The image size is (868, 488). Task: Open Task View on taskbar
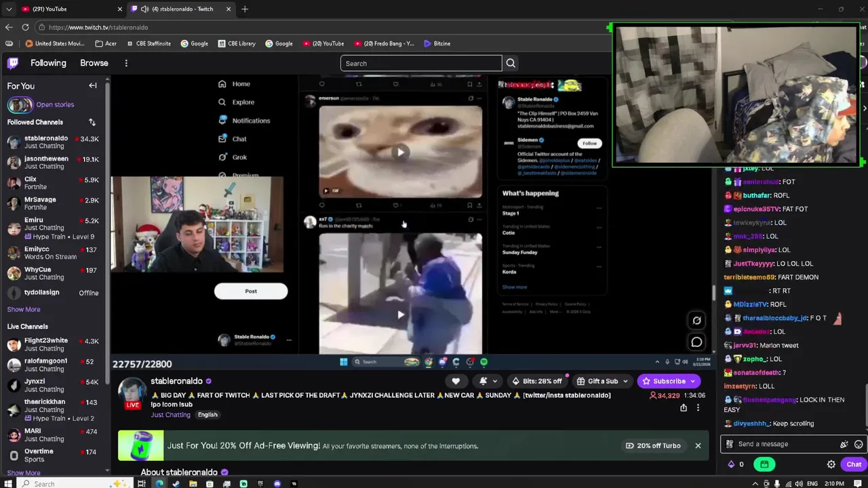click(x=142, y=483)
